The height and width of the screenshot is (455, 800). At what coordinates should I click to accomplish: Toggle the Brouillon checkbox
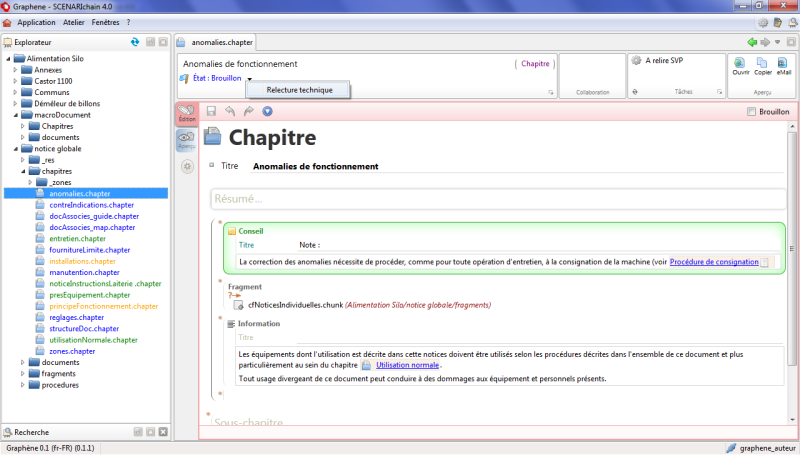click(752, 112)
